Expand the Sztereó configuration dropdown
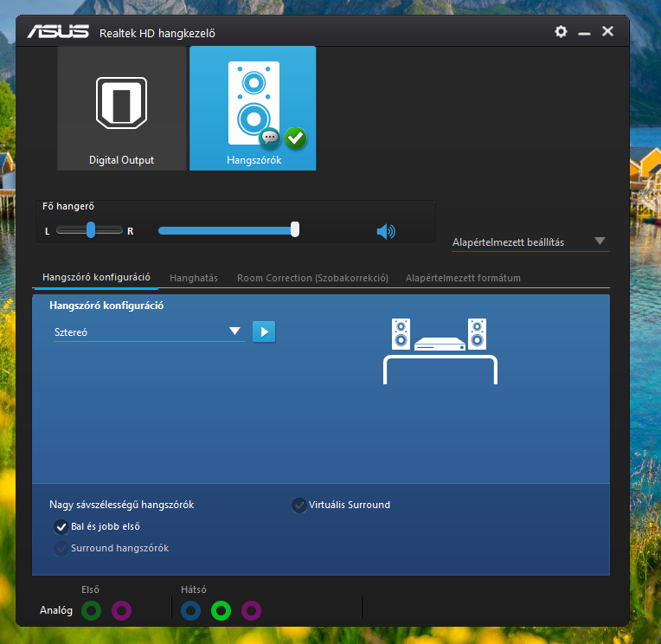The height and width of the screenshot is (644, 661). [149, 332]
